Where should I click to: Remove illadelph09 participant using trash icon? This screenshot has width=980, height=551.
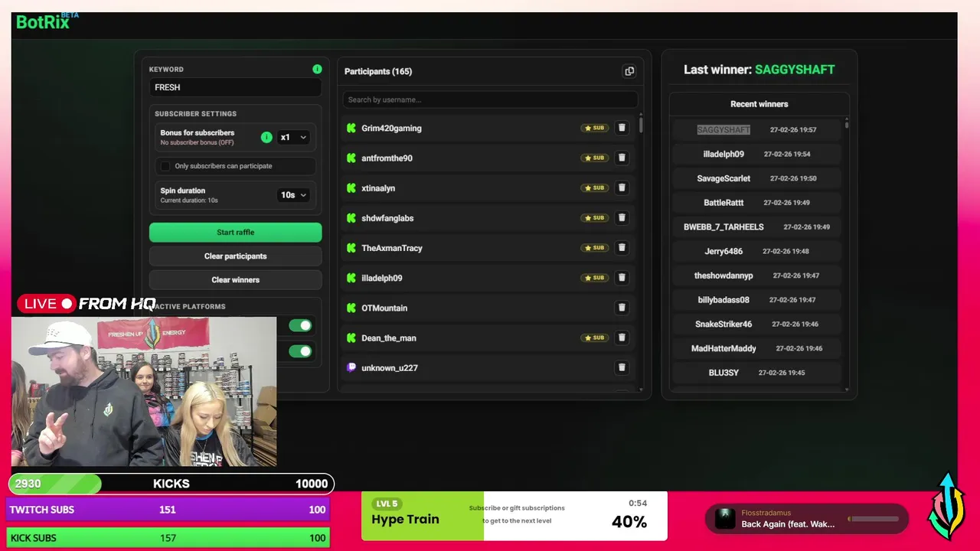[x=622, y=277]
